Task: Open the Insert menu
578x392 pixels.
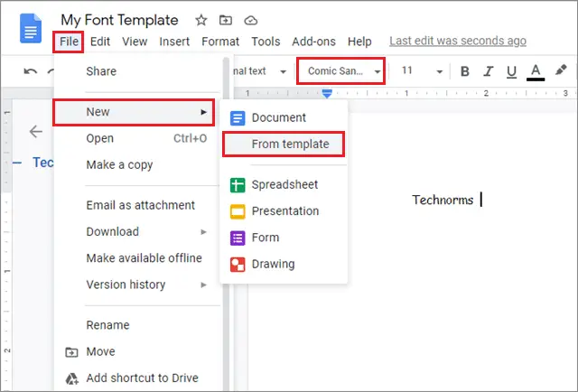Action: (x=174, y=42)
